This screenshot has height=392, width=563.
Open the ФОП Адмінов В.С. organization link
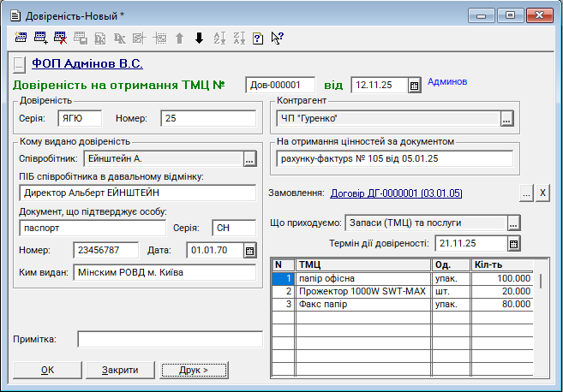pyautogui.click(x=87, y=63)
